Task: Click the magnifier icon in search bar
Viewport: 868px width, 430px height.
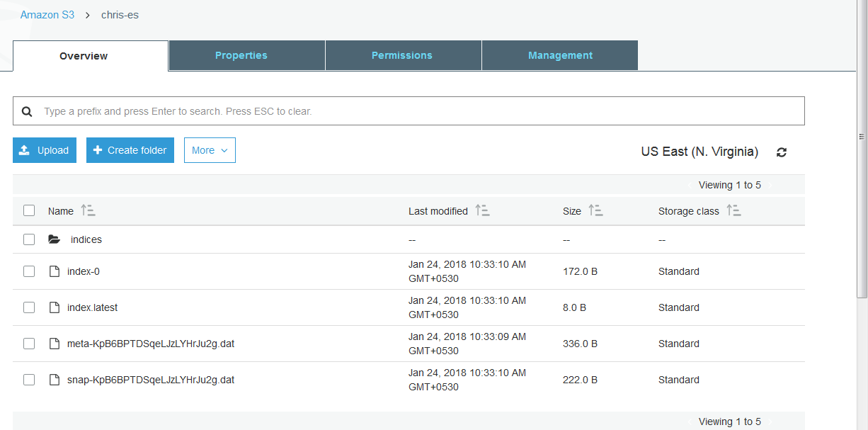Action: click(27, 111)
